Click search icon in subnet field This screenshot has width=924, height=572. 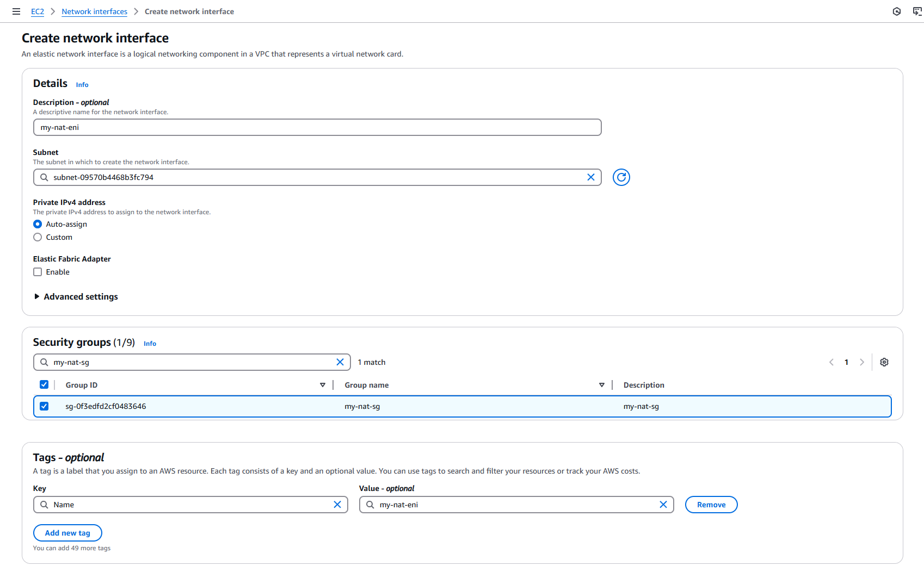tap(44, 177)
